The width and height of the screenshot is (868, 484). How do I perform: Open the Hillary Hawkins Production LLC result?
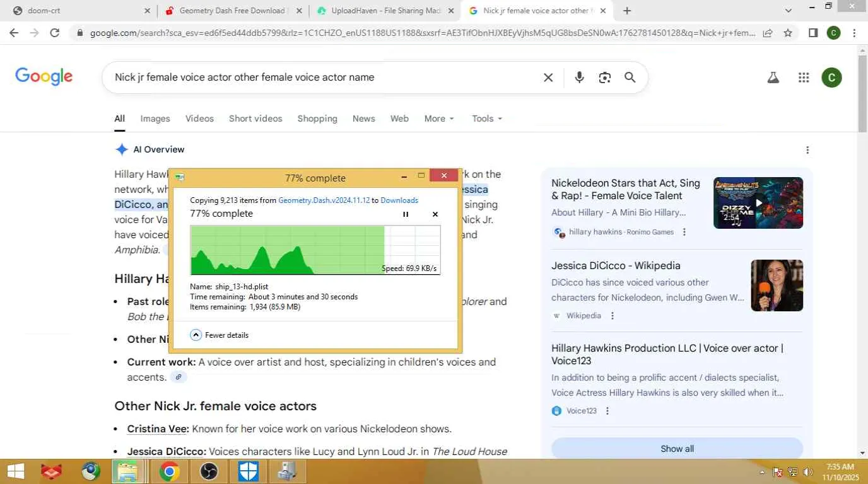667,354
